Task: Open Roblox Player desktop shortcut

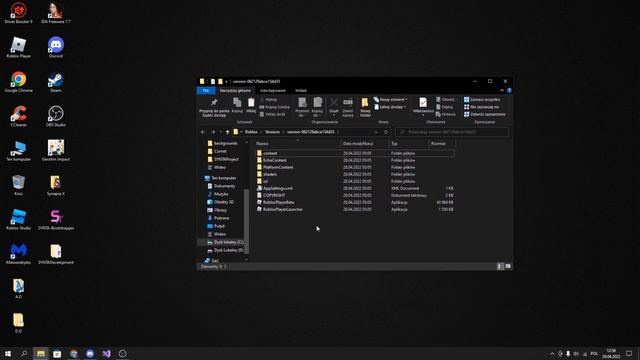Action: (18, 47)
